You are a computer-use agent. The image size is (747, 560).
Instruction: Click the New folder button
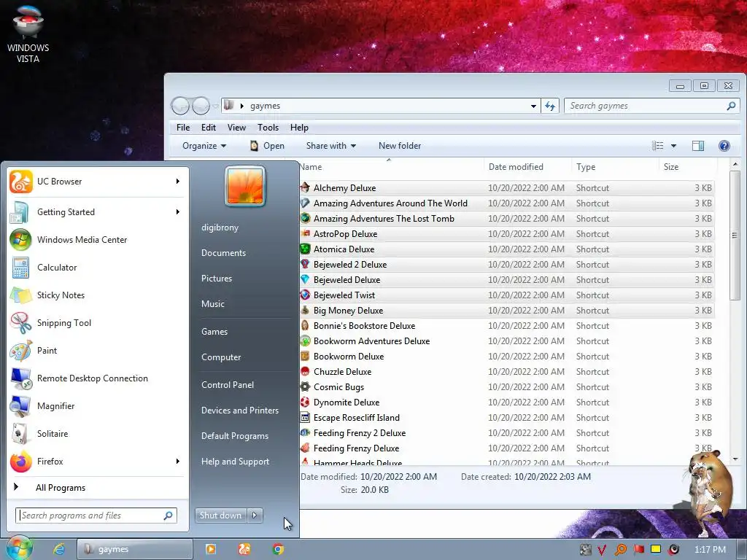tap(400, 146)
